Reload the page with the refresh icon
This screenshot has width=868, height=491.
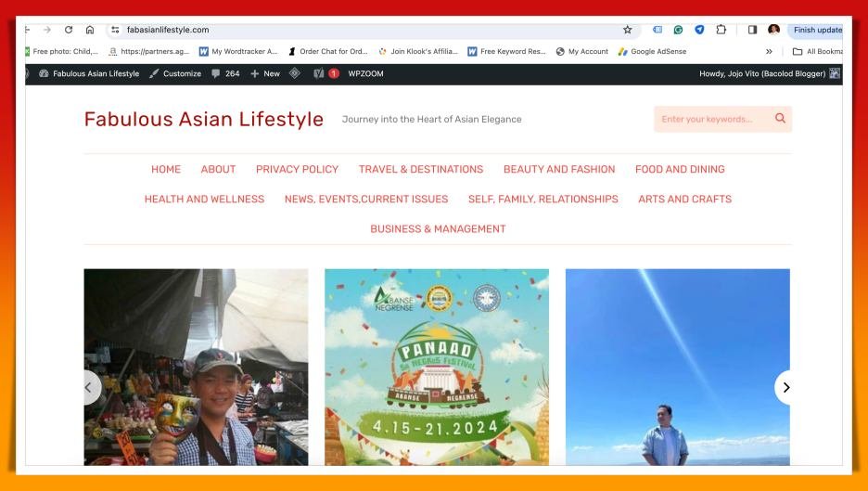tap(69, 30)
